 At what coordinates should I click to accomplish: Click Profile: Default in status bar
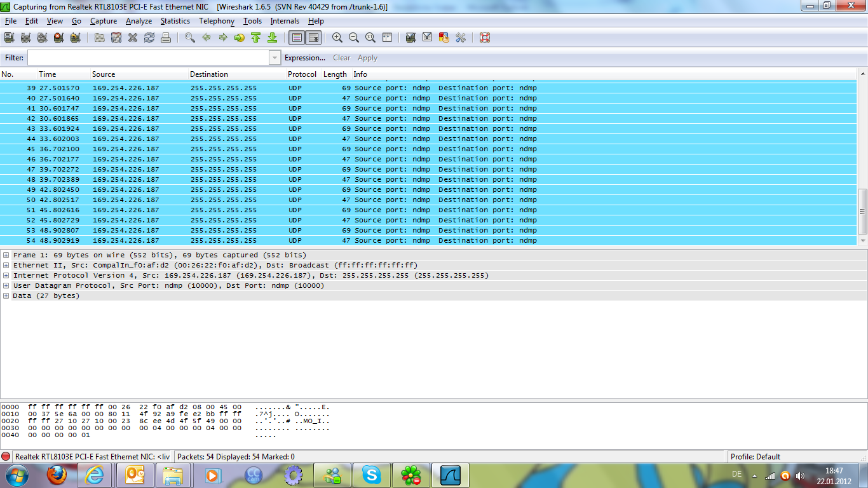pos(756,456)
